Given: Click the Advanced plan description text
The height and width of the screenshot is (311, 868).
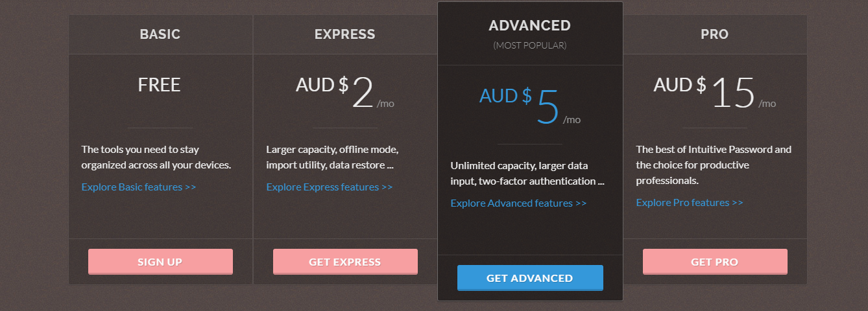Looking at the screenshot, I should (x=527, y=174).
